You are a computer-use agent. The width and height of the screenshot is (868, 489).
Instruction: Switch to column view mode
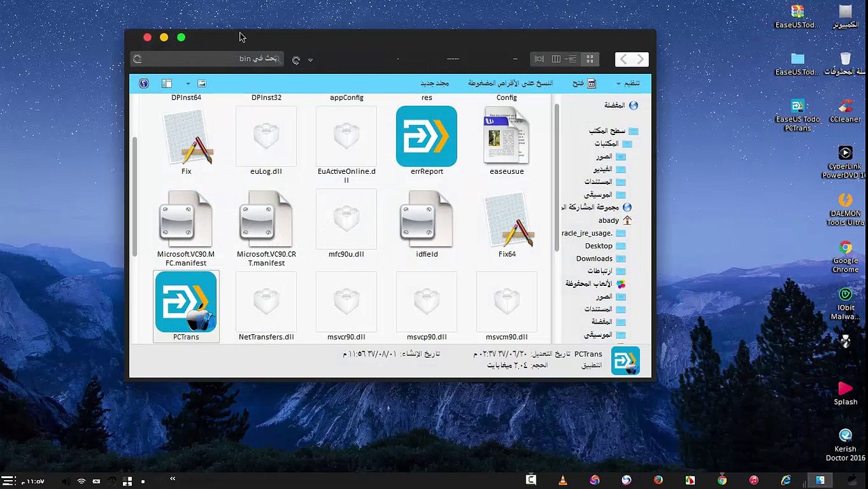pos(556,59)
